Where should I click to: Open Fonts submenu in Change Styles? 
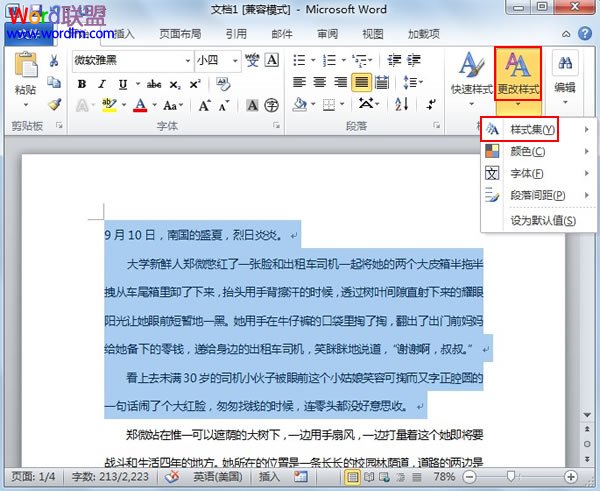537,173
